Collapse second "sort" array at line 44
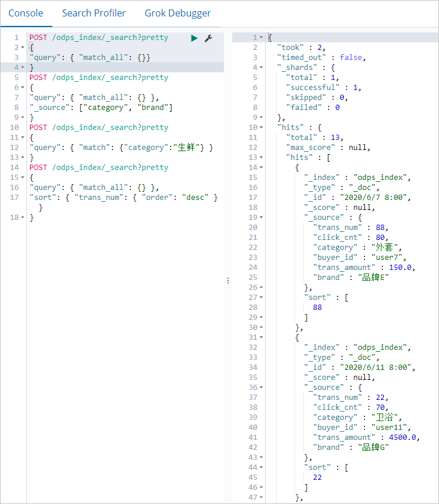 (x=261, y=468)
